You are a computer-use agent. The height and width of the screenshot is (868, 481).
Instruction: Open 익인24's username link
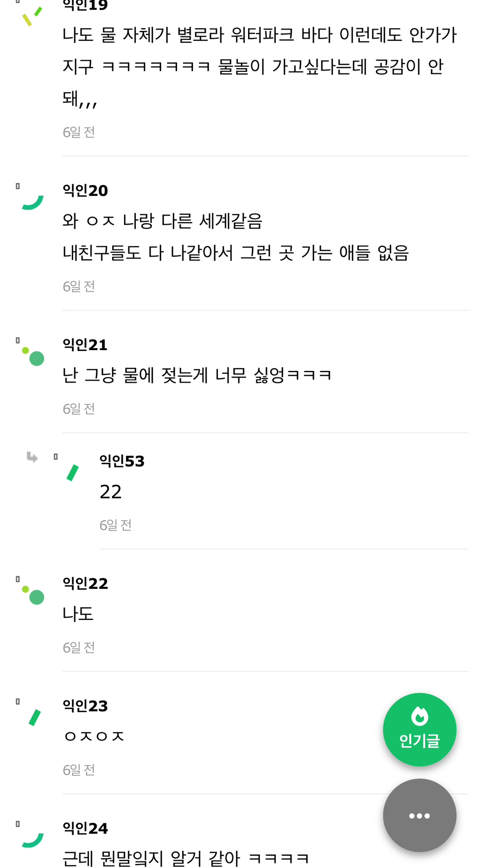tap(85, 828)
